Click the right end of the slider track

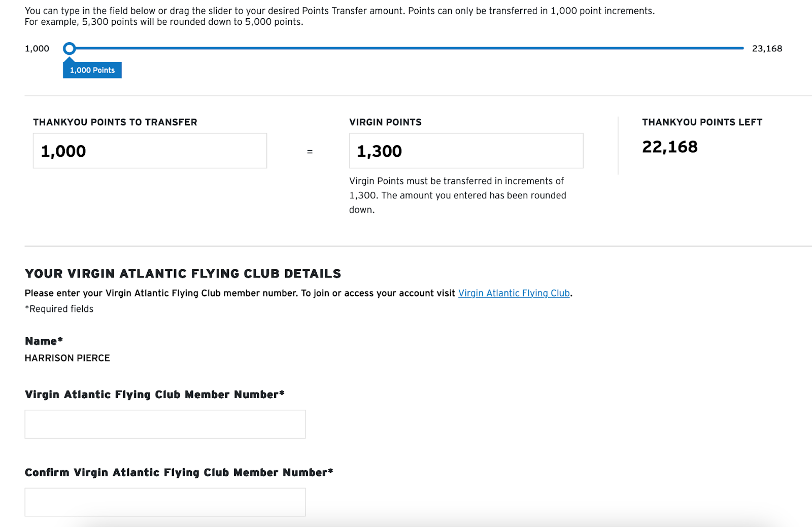tap(741, 48)
